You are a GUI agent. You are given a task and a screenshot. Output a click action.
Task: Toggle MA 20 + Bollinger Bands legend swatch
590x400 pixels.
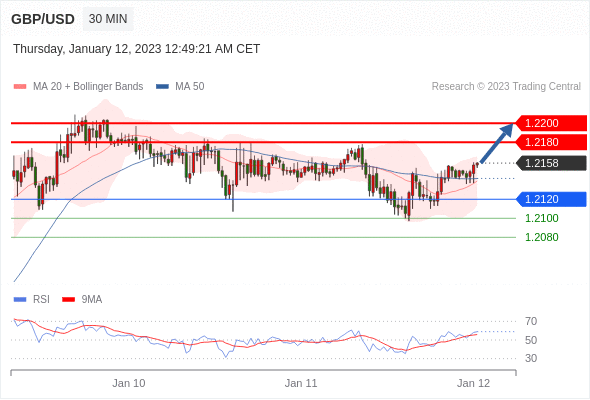[x=20, y=87]
